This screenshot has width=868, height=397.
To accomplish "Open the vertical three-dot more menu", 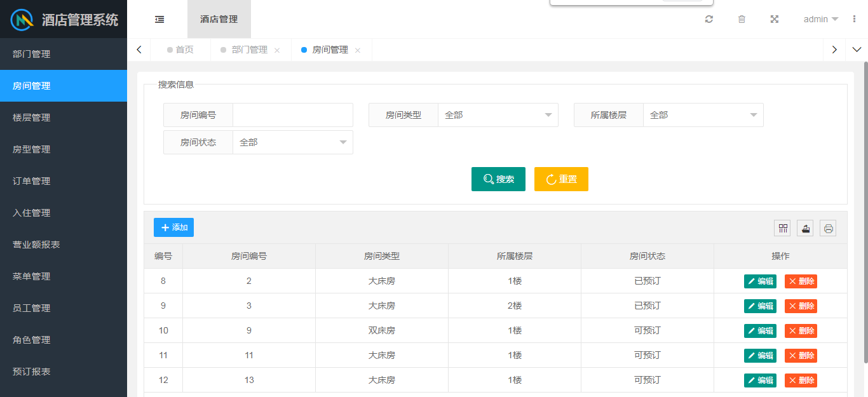I will click(x=854, y=19).
